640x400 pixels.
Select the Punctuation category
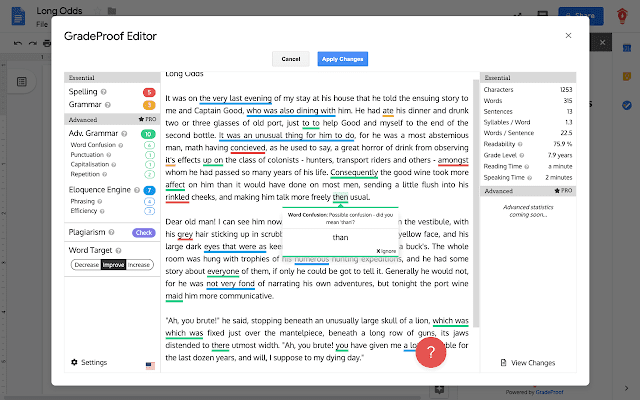[x=87, y=155]
